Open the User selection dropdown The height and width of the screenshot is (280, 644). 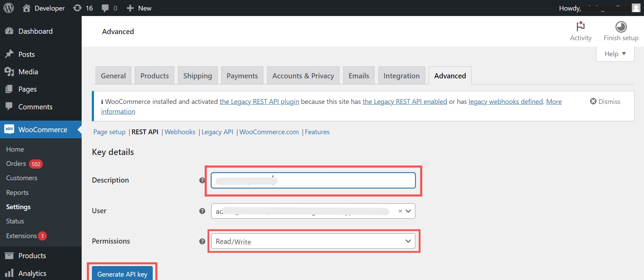(313, 211)
